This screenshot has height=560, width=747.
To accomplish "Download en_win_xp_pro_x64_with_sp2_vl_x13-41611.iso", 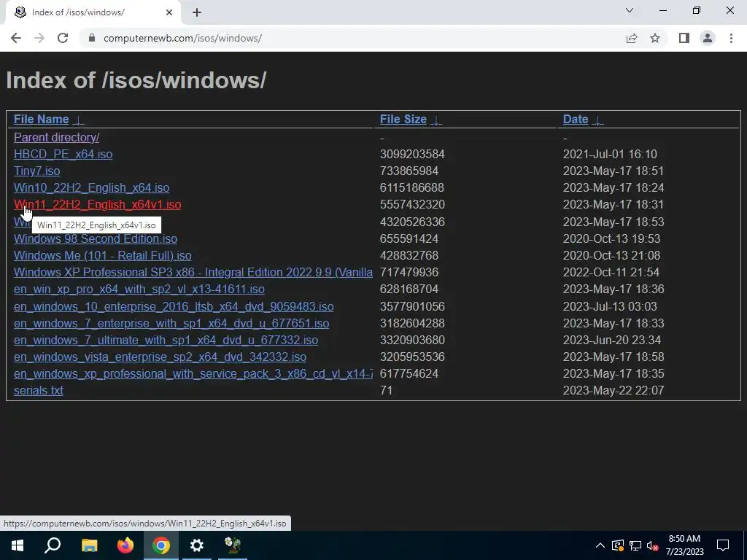I will coord(139,289).
